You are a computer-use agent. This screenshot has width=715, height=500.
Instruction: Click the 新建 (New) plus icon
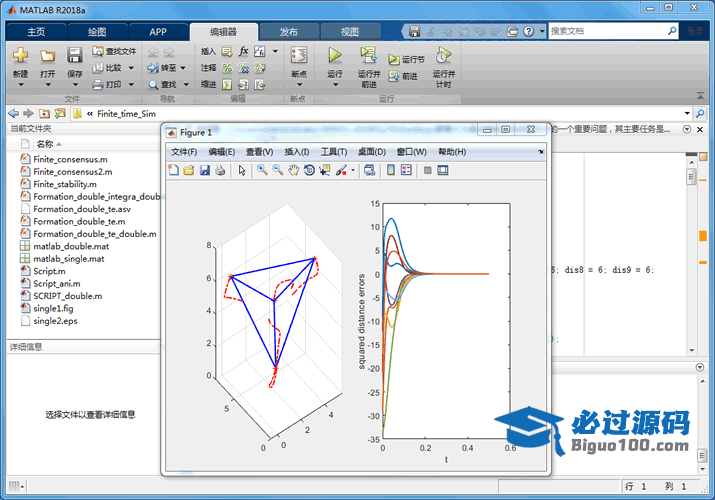(21, 55)
